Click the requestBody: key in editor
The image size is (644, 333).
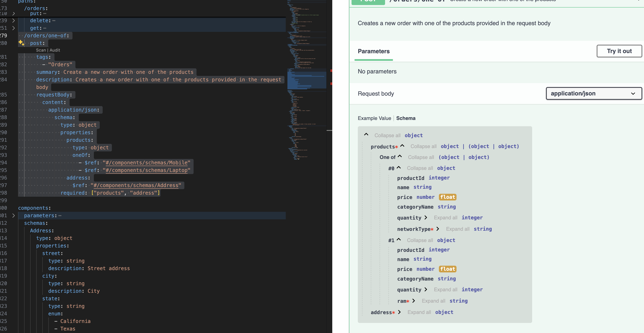(x=54, y=95)
